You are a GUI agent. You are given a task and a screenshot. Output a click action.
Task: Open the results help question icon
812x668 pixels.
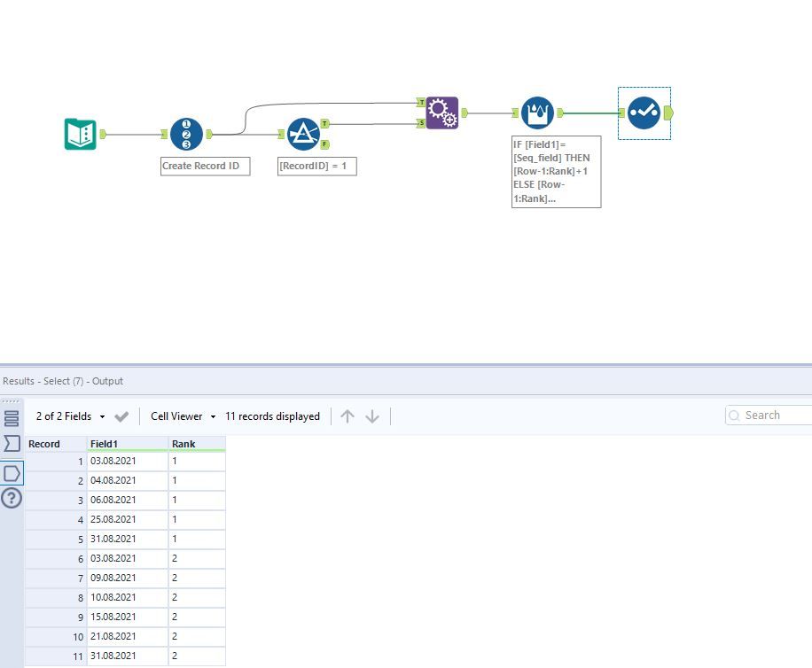tap(12, 498)
